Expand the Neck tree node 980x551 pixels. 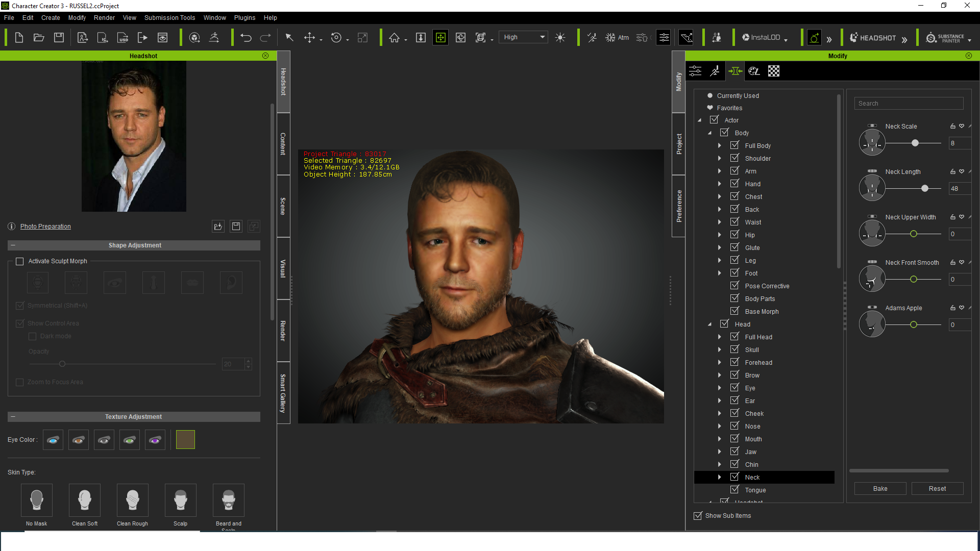[720, 477]
